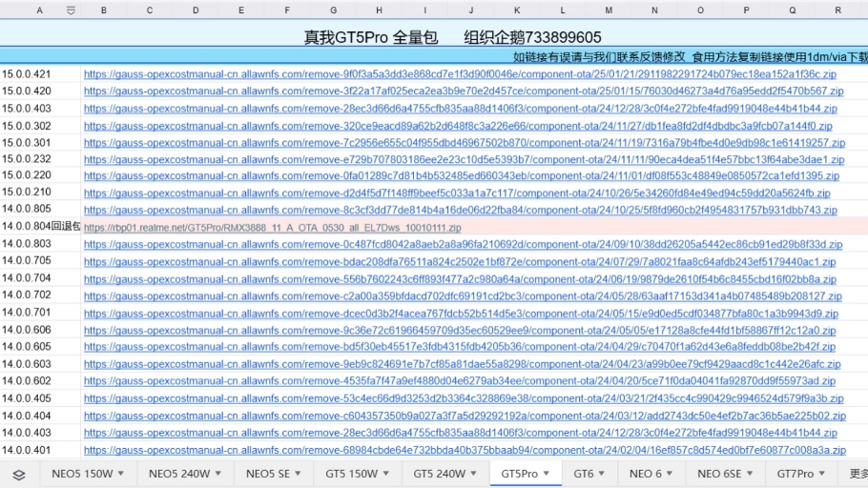Screen dimensions: 868x488
Task: Select column L header
Action: tap(563, 10)
